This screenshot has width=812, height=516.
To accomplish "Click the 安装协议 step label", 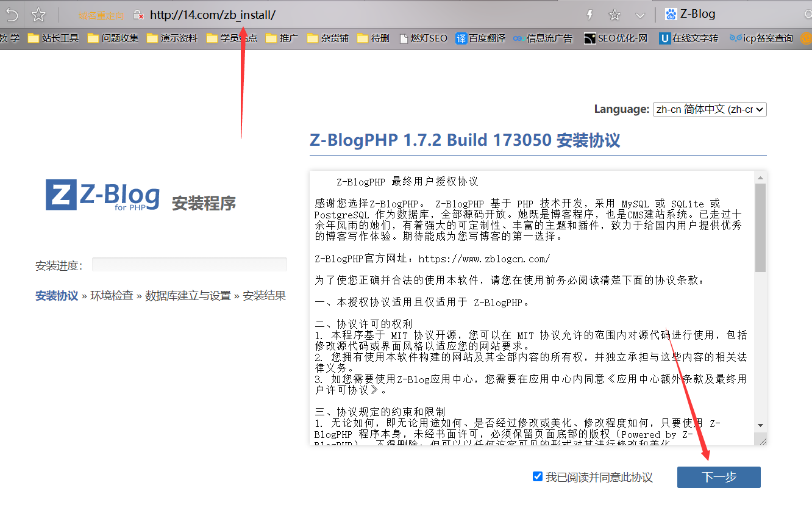I will (x=57, y=296).
